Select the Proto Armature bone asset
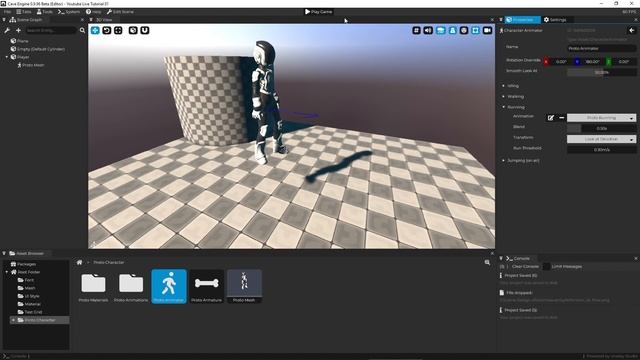Viewport: 640px width, 360px height. [x=207, y=287]
